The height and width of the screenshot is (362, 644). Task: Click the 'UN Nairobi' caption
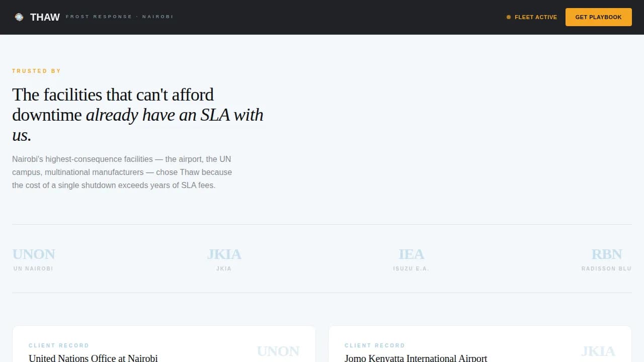coord(33,268)
